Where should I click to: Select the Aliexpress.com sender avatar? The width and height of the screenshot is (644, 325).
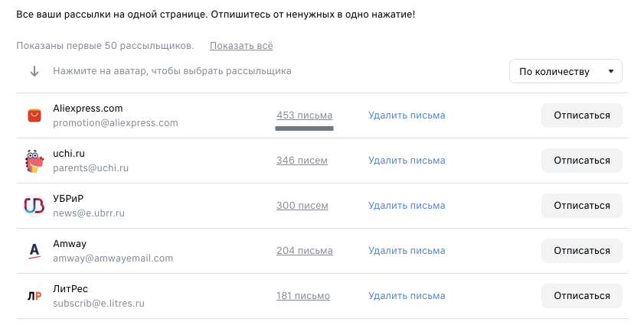tap(34, 115)
